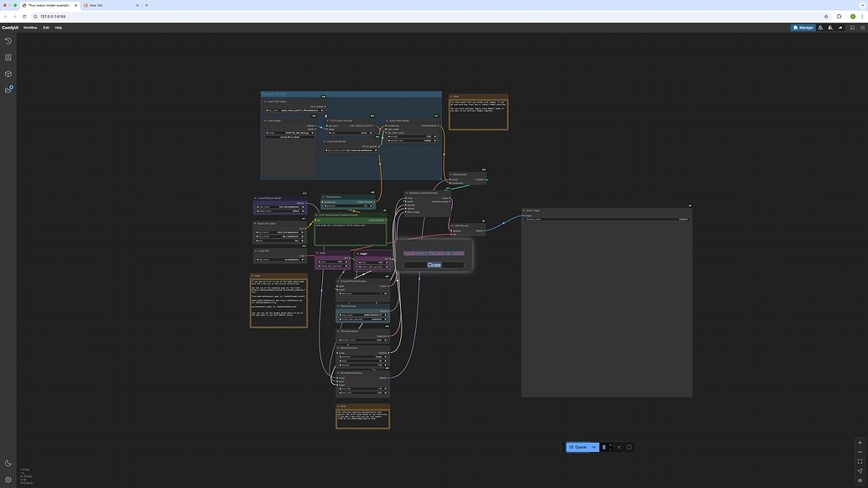This screenshot has height=488, width=868.
Task: Increase the queue batch count stepper
Action: pyautogui.click(x=610, y=445)
